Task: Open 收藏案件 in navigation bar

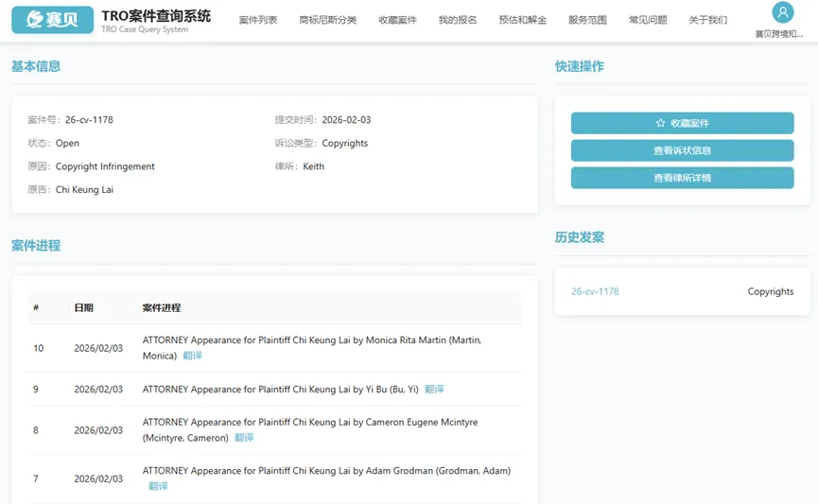Action: 397,20
